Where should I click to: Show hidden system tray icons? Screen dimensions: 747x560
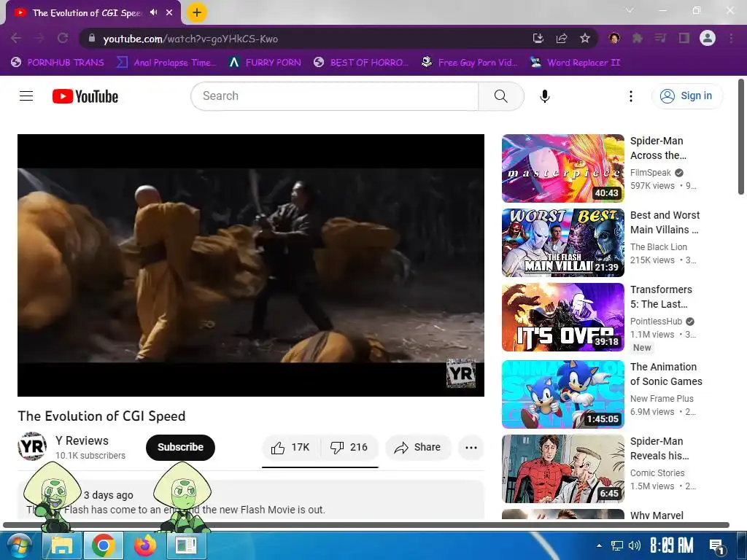[x=599, y=545]
